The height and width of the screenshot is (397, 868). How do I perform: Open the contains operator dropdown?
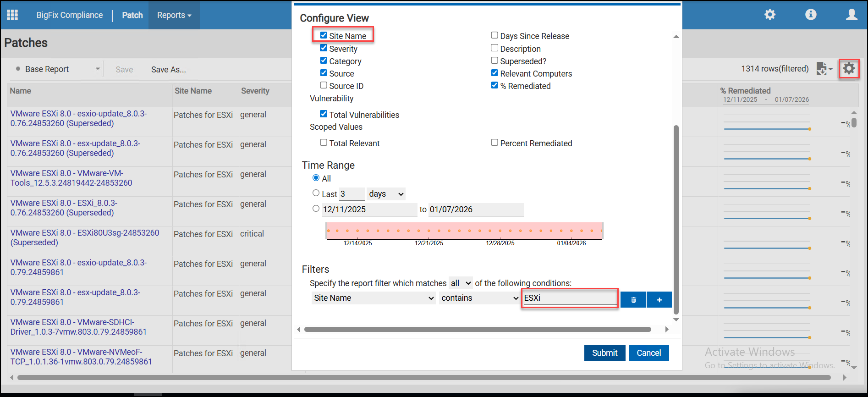click(479, 298)
